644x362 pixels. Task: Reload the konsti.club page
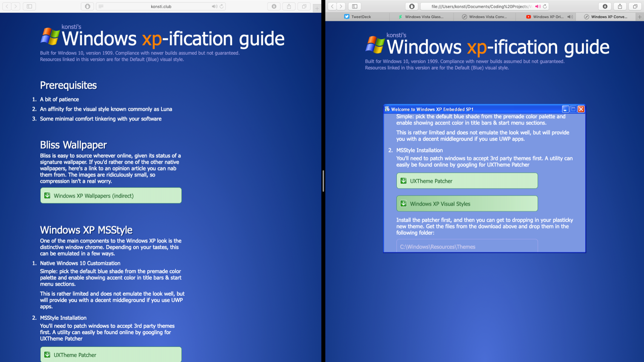[x=222, y=6]
